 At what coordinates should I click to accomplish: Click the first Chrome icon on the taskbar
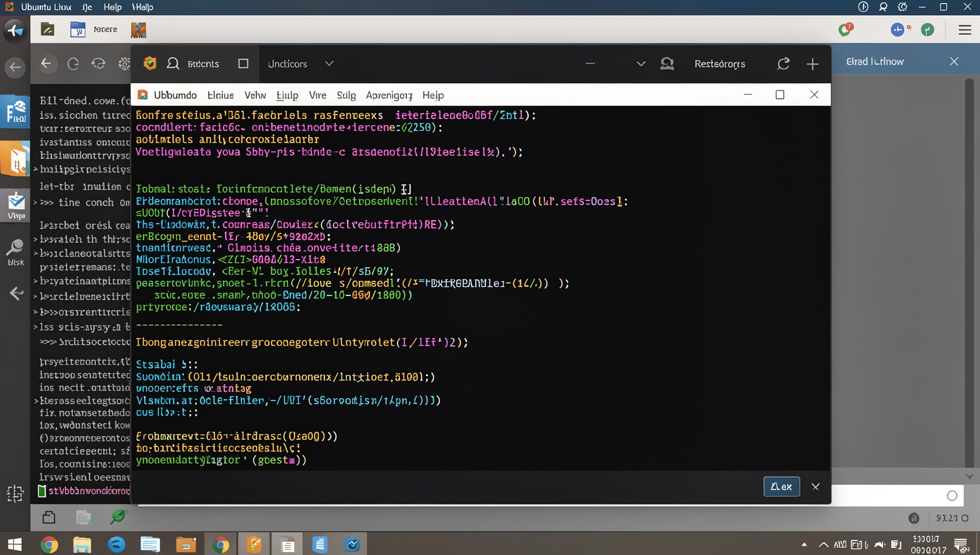coord(49,544)
